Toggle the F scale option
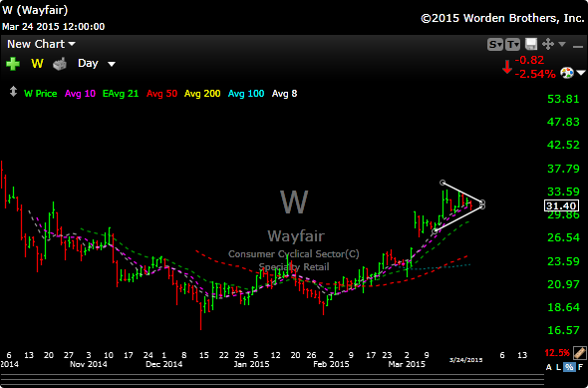Viewport: 588px width, 388px height. (x=580, y=367)
